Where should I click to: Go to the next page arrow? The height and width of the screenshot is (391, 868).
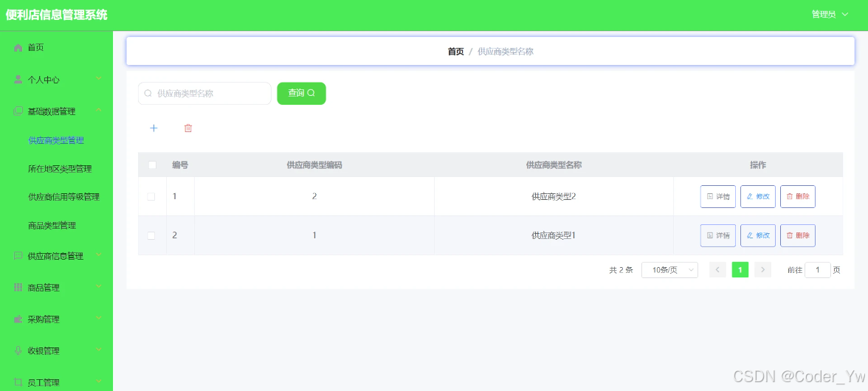coord(763,270)
